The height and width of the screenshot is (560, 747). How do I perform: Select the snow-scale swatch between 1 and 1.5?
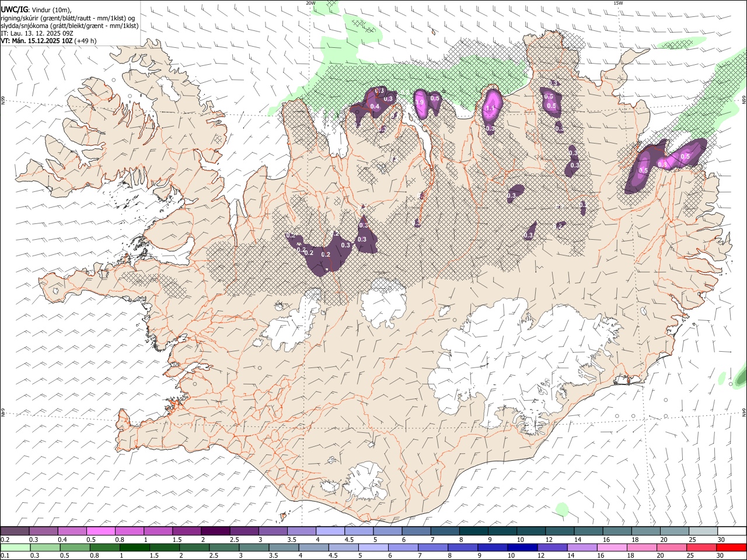pos(158,531)
